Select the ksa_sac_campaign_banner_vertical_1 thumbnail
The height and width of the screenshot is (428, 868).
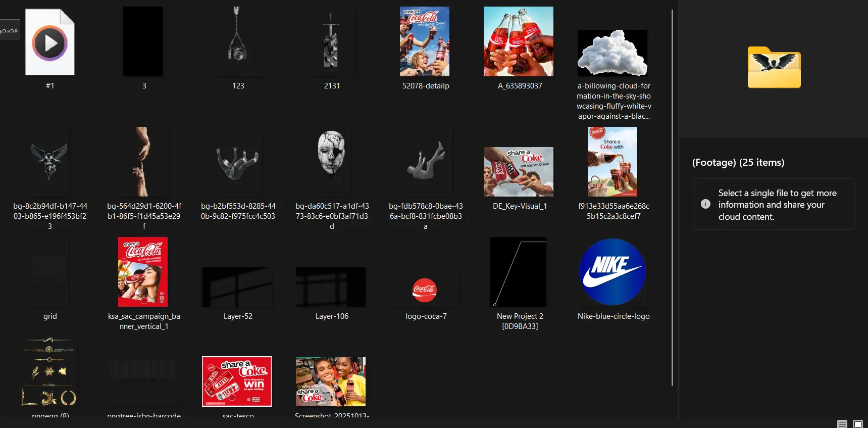coord(143,272)
